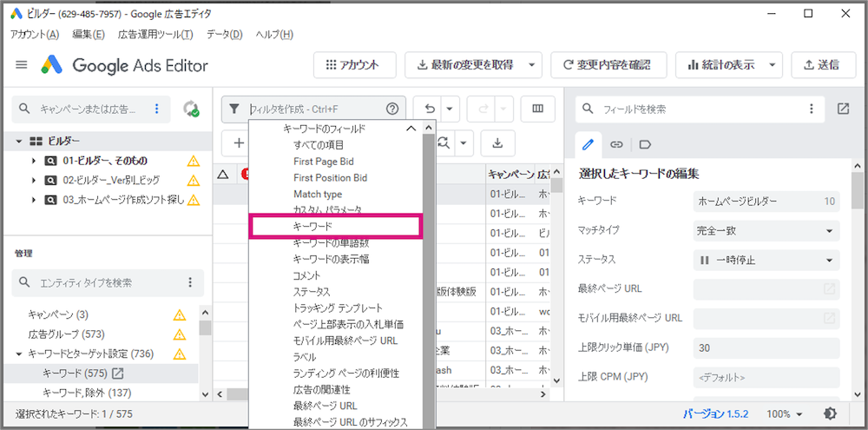Open filter help question-mark icon
868x430 pixels.
392,109
